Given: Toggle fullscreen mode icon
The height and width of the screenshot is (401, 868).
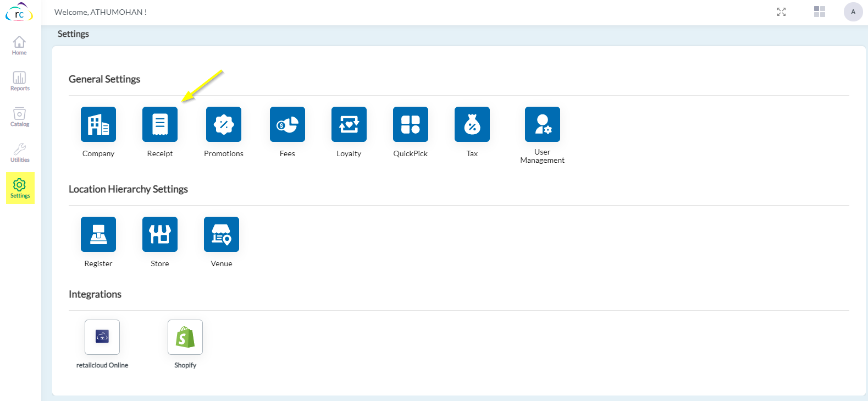Looking at the screenshot, I should pyautogui.click(x=781, y=12).
